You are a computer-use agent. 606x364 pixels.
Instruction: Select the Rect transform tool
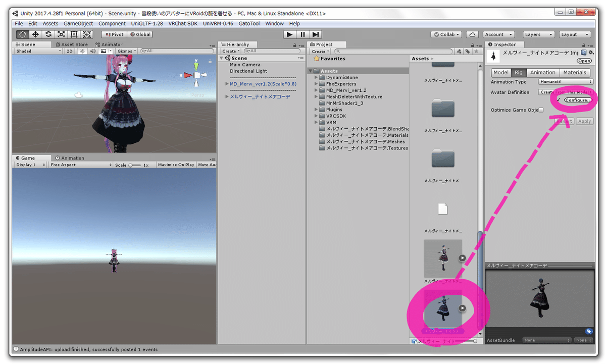(x=74, y=34)
